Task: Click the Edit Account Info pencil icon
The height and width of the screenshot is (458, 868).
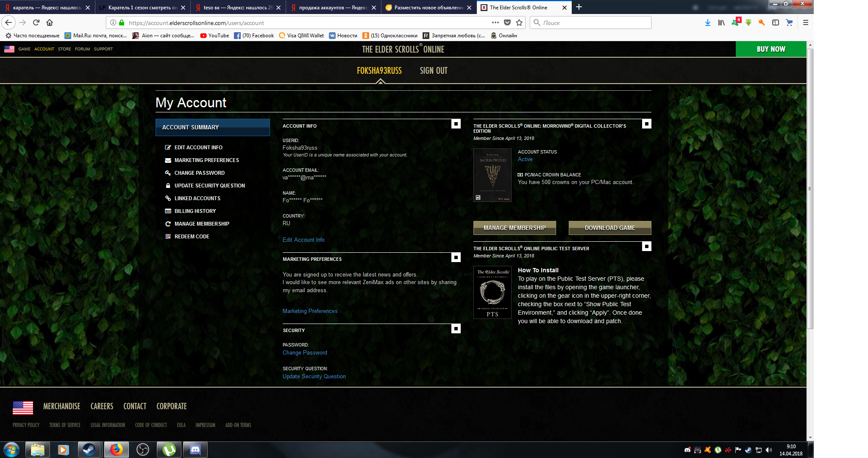Action: pos(168,148)
